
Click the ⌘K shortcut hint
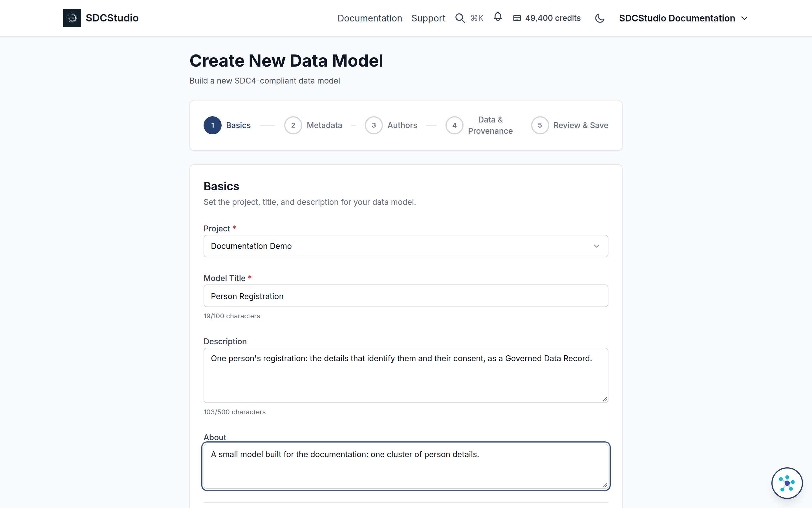point(477,18)
